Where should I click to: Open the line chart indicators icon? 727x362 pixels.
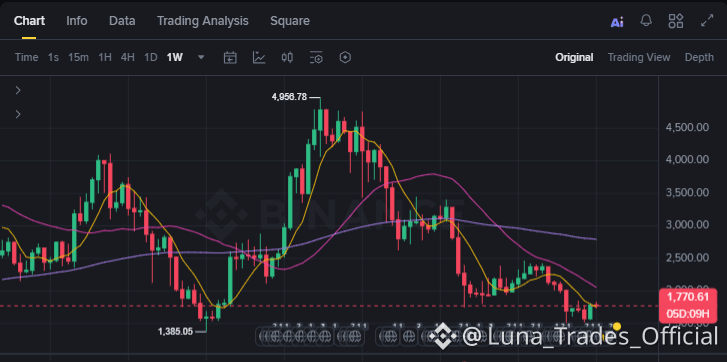[x=259, y=57]
